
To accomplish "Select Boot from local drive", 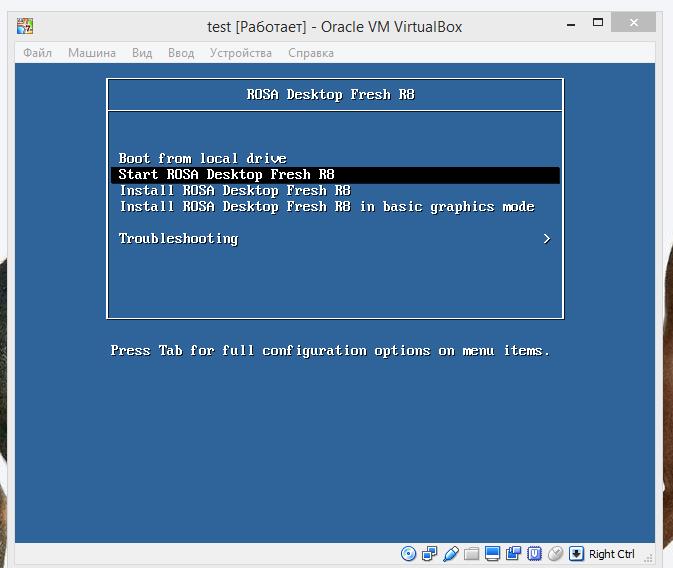I will [203, 158].
